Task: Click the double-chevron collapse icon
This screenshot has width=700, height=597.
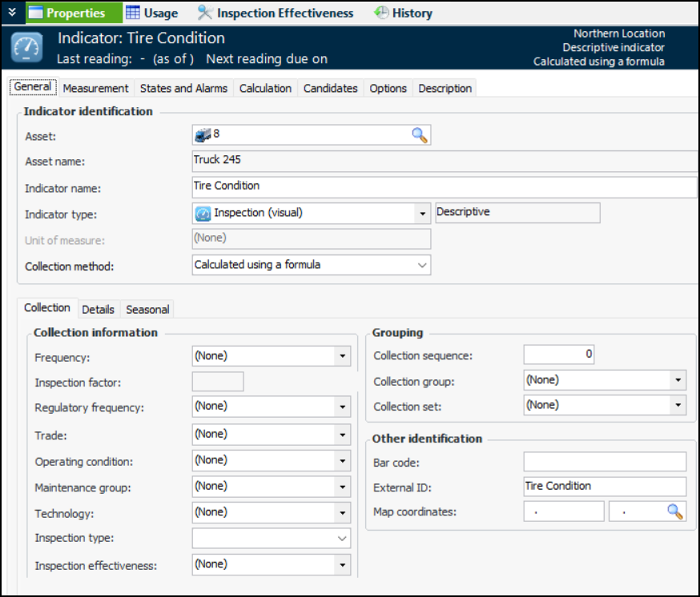Action: pos(11,12)
